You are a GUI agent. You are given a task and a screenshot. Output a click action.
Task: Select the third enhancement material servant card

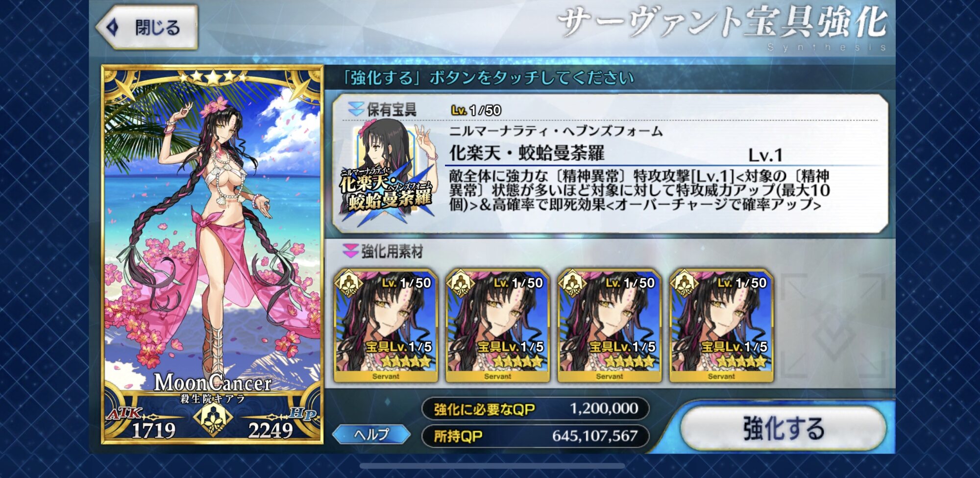[610, 326]
